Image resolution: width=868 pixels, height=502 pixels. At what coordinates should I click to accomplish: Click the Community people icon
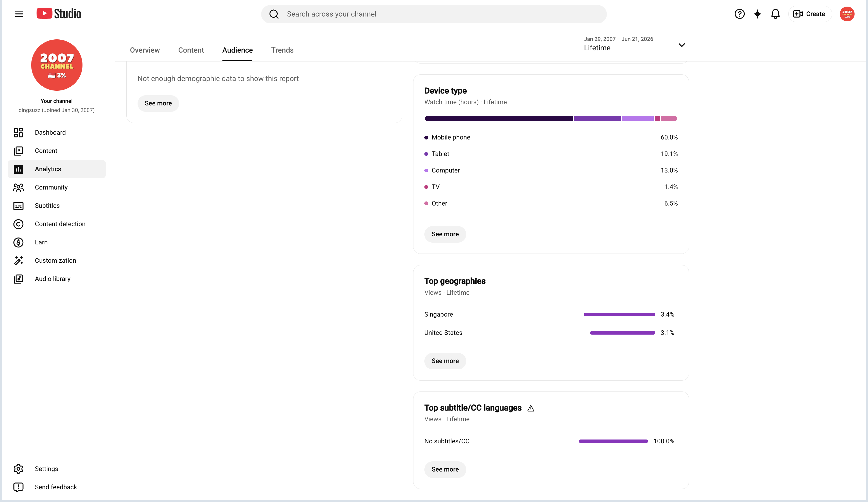pos(18,187)
